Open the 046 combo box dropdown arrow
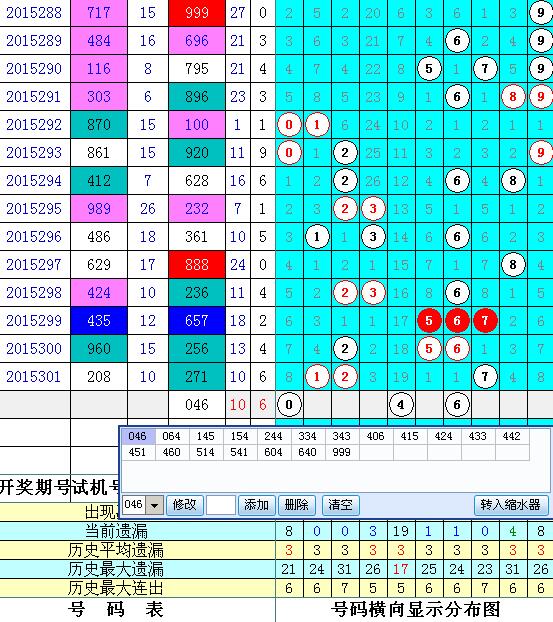Screen dimensions: 553x622 [x=154, y=505]
